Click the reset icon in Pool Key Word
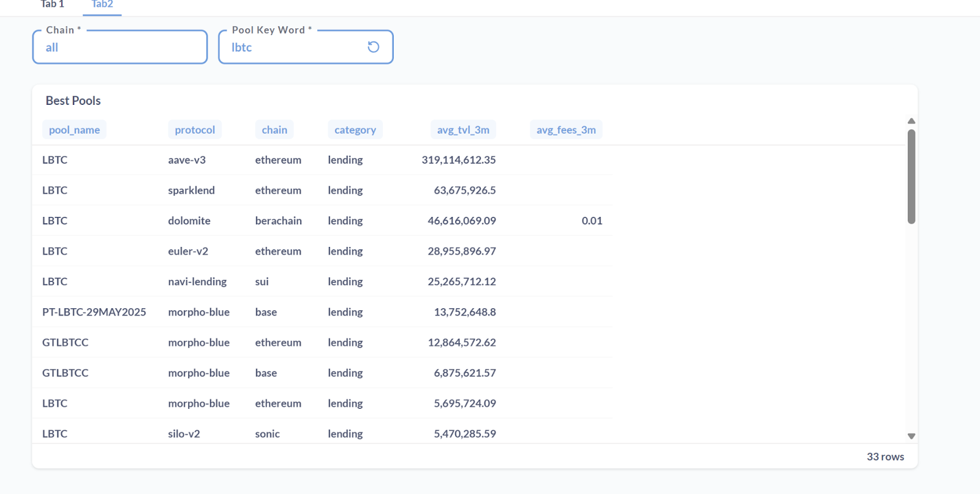This screenshot has width=980, height=494. [373, 47]
